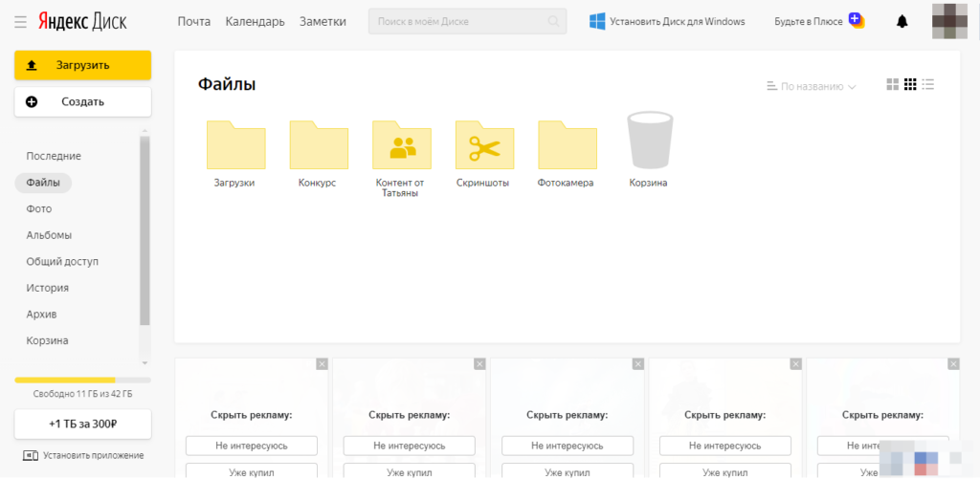This screenshot has height=479, width=980.
Task: Click the notifications bell icon
Action: (x=902, y=22)
